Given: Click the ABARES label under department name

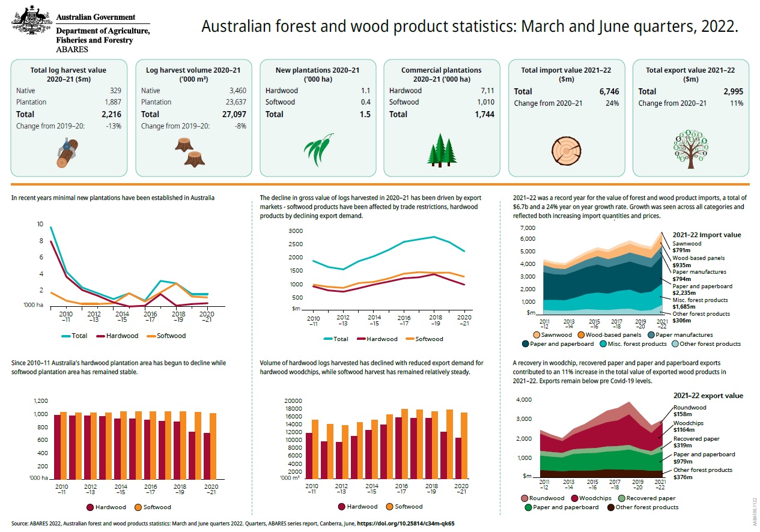Looking at the screenshot, I should click(x=71, y=49).
